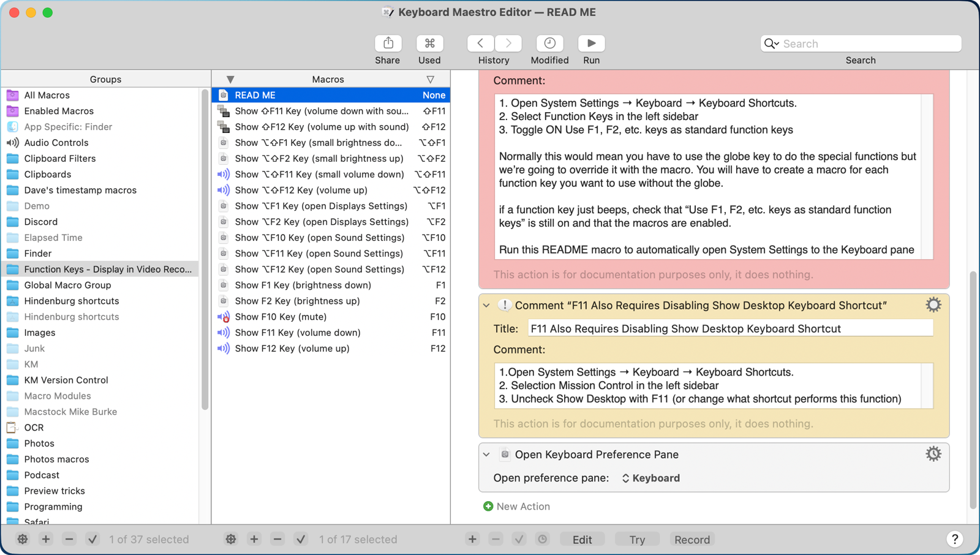Click the Groups column header

(x=105, y=79)
